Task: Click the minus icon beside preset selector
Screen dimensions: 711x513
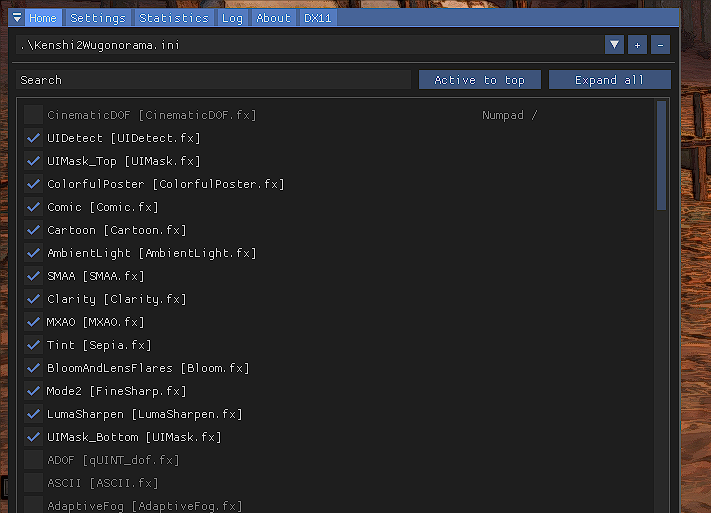Action: tap(660, 45)
